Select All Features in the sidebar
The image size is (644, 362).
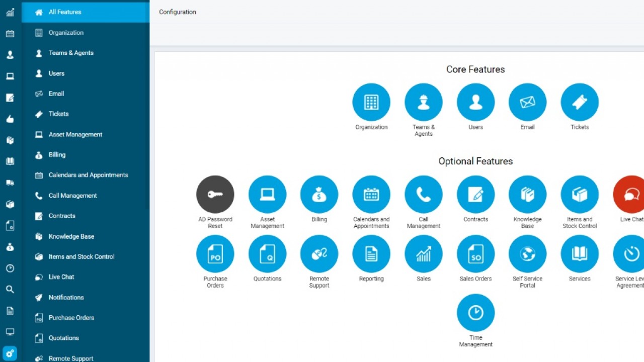65,12
